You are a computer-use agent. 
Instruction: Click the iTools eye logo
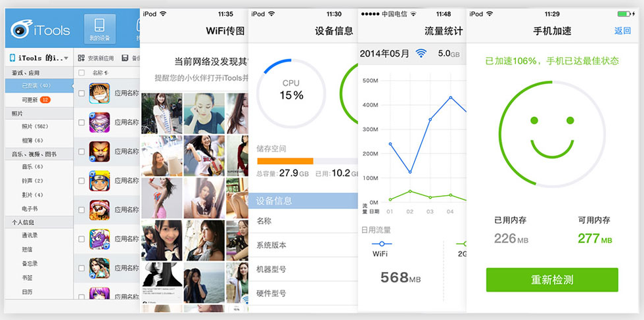point(21,28)
